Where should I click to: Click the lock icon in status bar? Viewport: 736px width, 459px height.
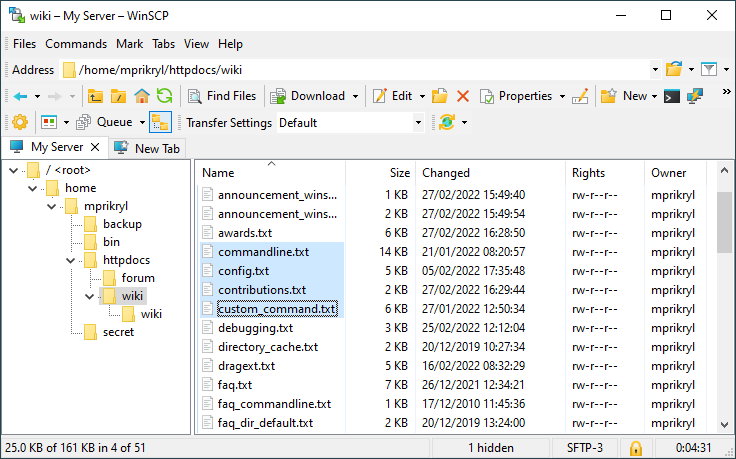point(635,448)
